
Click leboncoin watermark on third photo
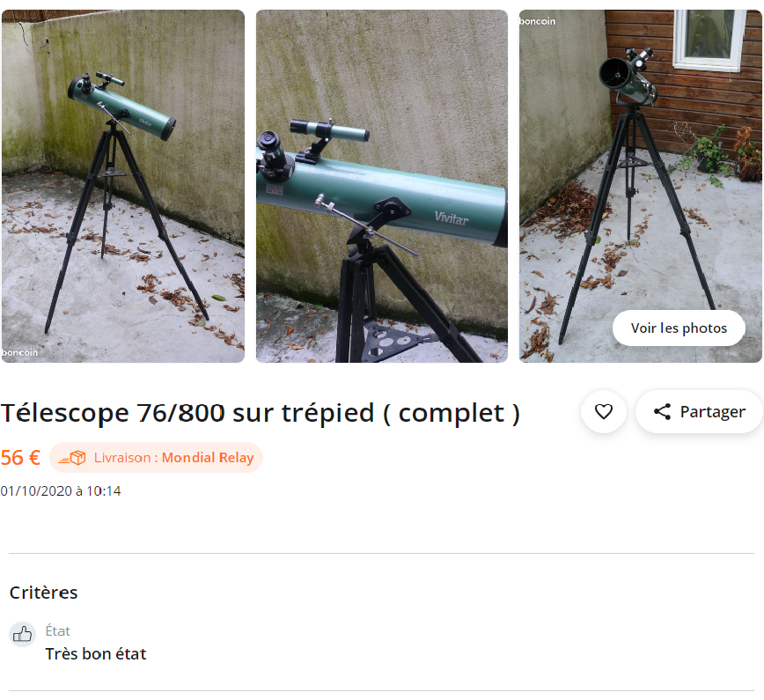point(537,21)
